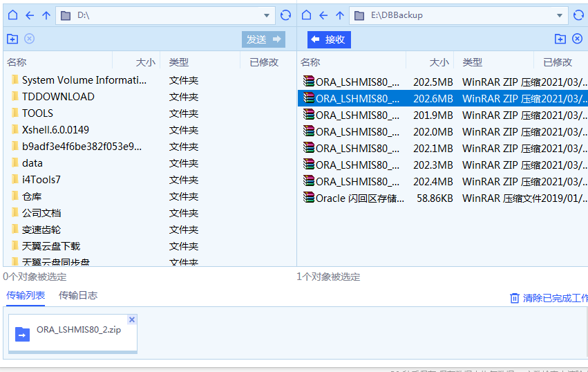This screenshot has width=588, height=372.
Task: Go back in the left pane
Action: (30, 15)
